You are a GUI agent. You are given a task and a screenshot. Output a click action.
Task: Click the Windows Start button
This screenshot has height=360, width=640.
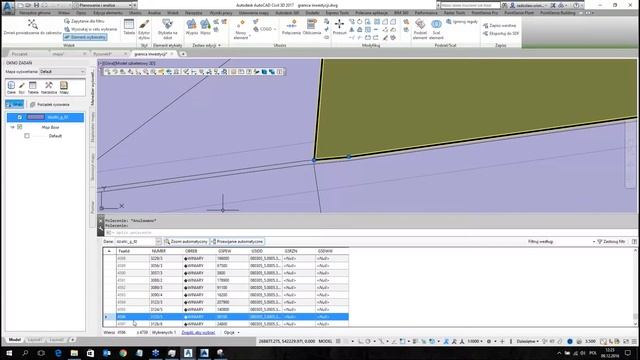pyautogui.click(x=9, y=353)
